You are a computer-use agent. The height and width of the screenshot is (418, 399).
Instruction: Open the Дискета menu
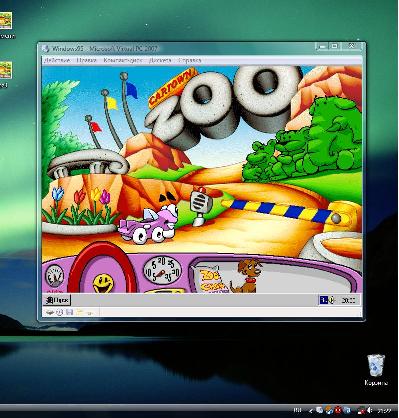coord(160,60)
